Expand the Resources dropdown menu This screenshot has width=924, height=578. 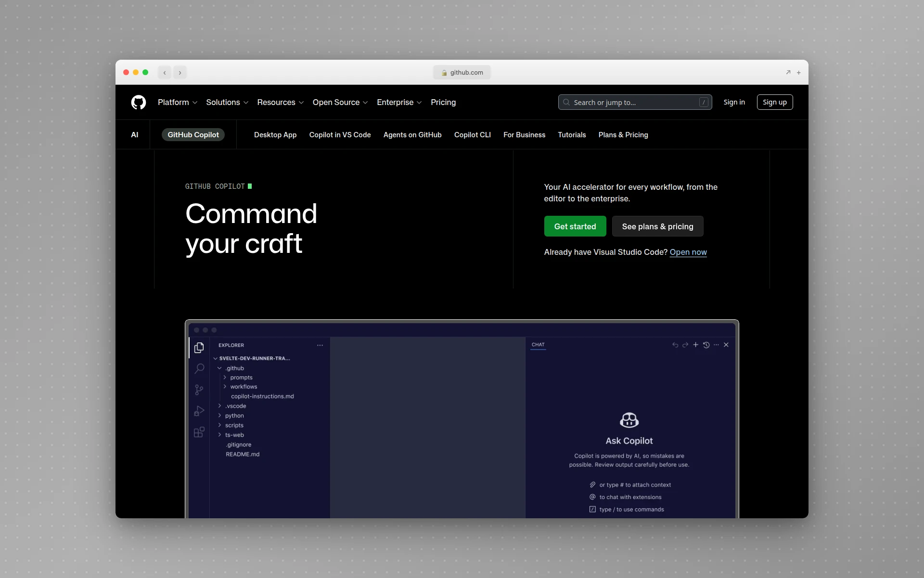(281, 102)
